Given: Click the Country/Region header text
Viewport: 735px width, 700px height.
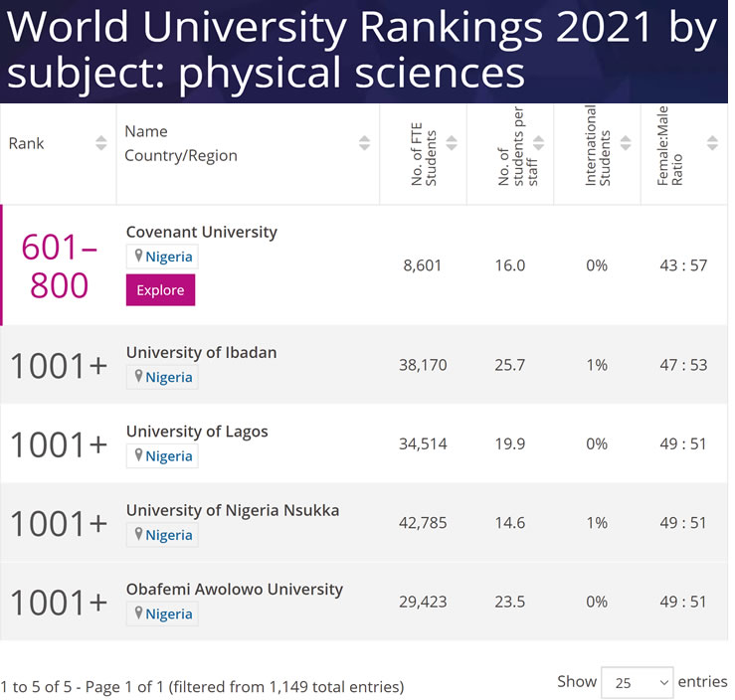Looking at the screenshot, I should pyautogui.click(x=181, y=155).
